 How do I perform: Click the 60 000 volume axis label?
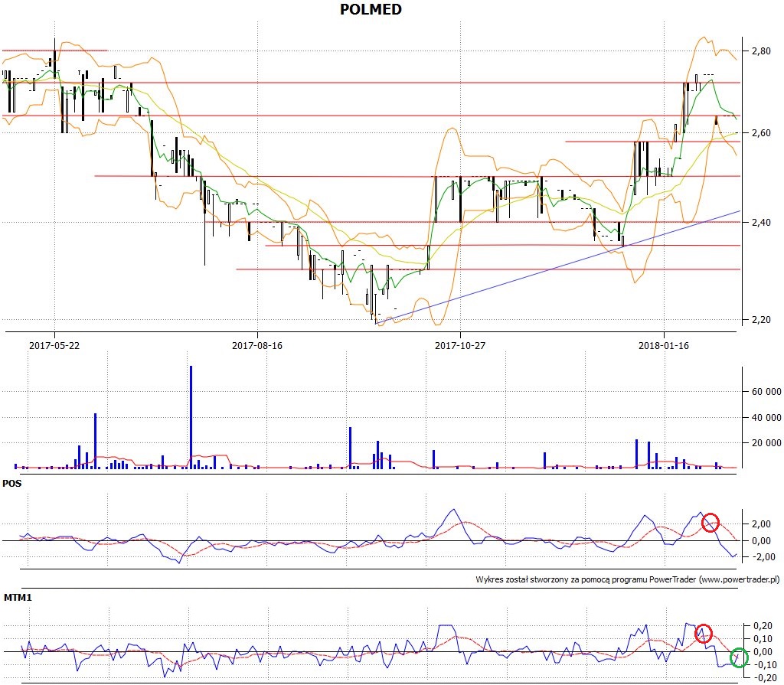(766, 392)
